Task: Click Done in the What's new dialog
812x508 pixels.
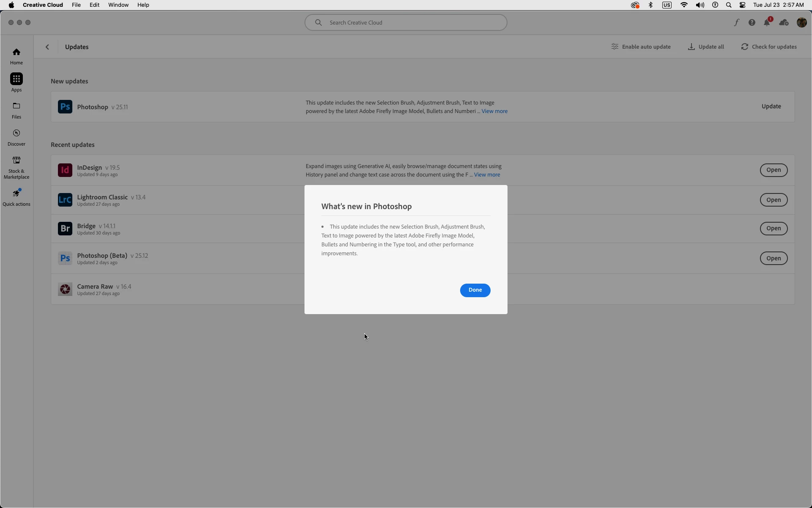Action: [475, 290]
